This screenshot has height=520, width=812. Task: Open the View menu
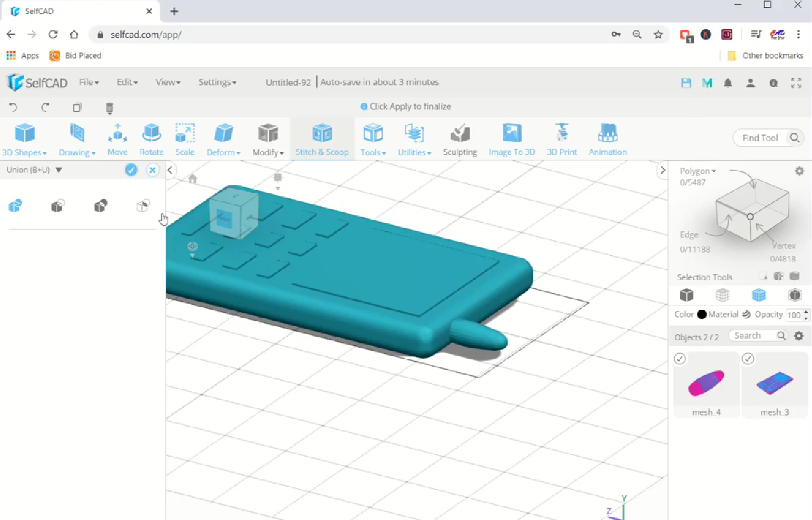tap(168, 82)
